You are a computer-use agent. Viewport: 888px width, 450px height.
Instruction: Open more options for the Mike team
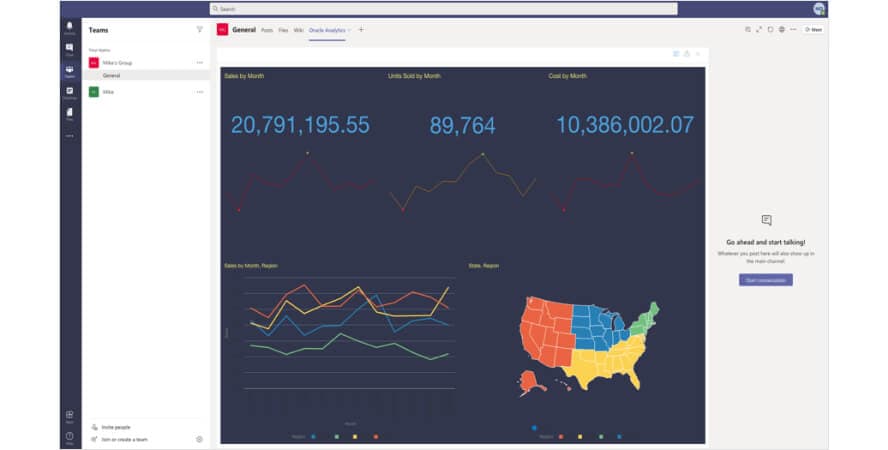click(199, 92)
